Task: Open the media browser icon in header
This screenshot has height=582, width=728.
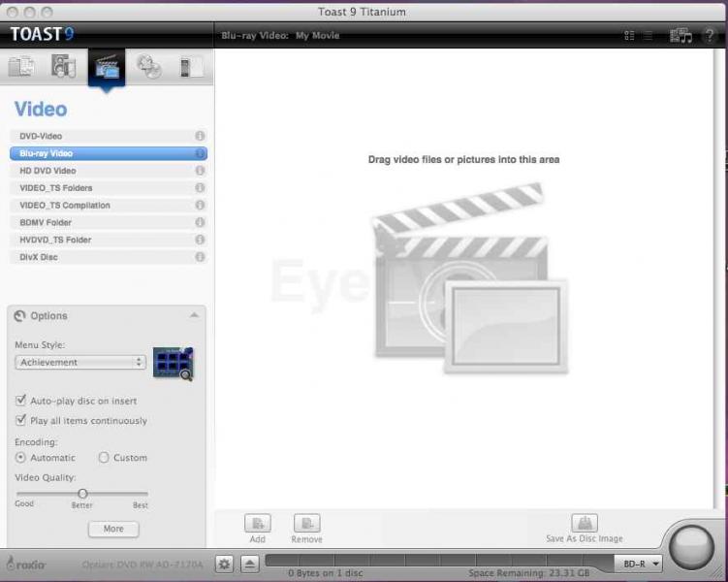Action: tap(681, 35)
